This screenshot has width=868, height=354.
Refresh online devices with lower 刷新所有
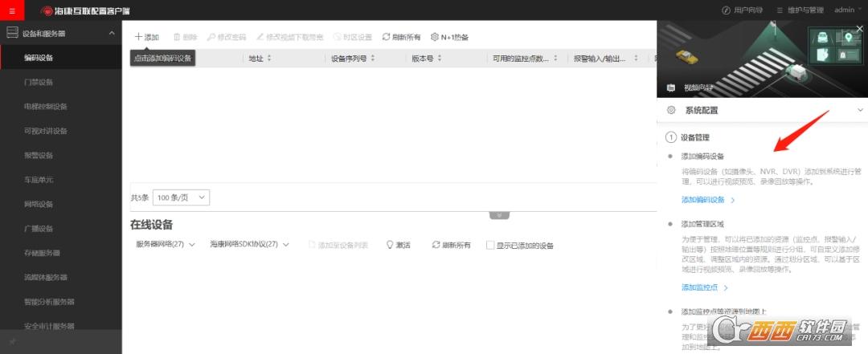point(451,245)
